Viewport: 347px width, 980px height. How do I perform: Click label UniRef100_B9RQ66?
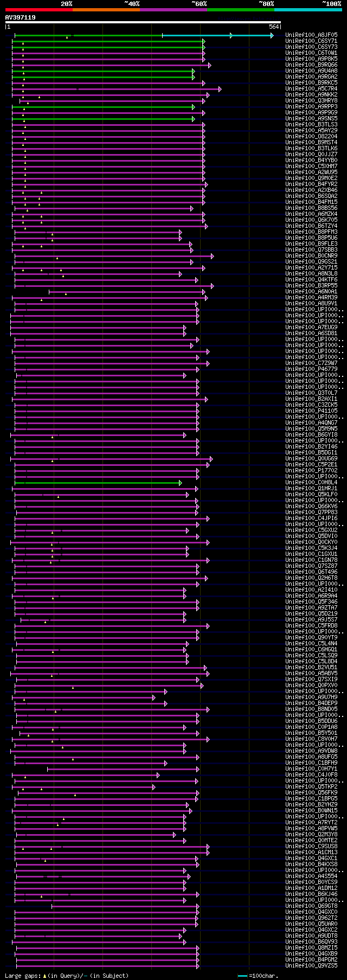tap(311, 65)
